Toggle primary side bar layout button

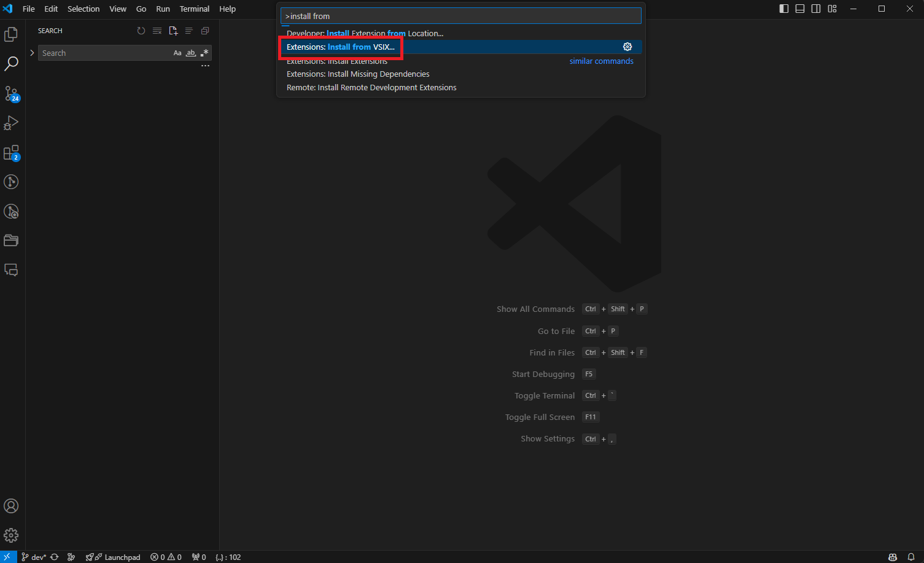(784, 9)
